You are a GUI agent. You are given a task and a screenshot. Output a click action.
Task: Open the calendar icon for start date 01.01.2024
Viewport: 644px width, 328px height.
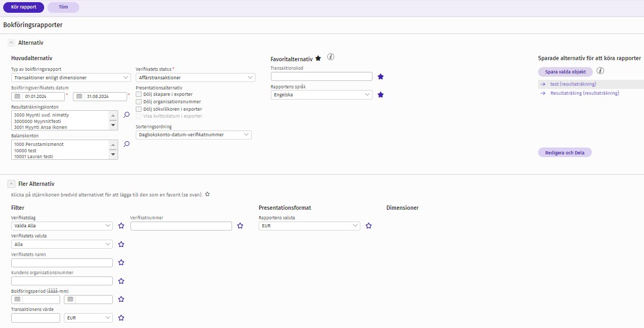pyautogui.click(x=17, y=96)
